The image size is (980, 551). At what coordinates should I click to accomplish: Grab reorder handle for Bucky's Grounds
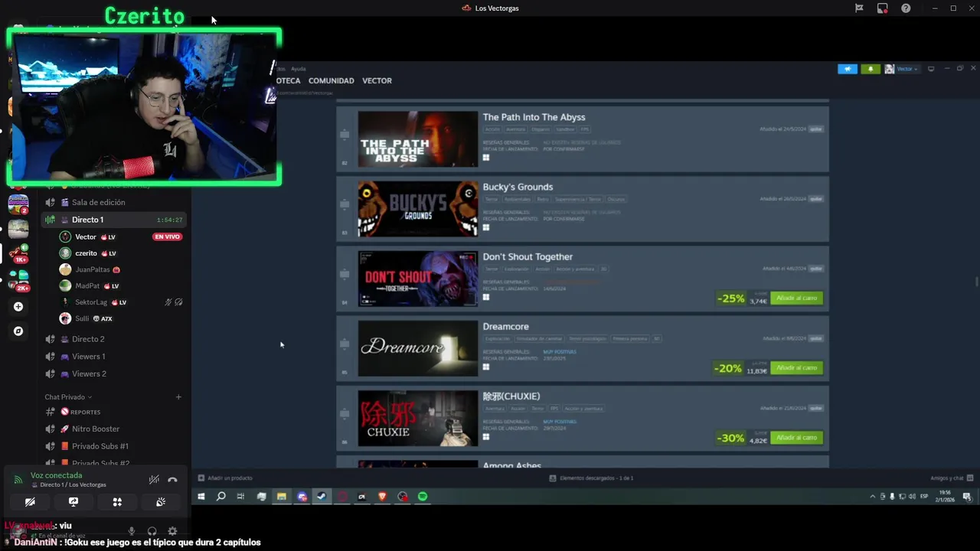[x=345, y=204]
